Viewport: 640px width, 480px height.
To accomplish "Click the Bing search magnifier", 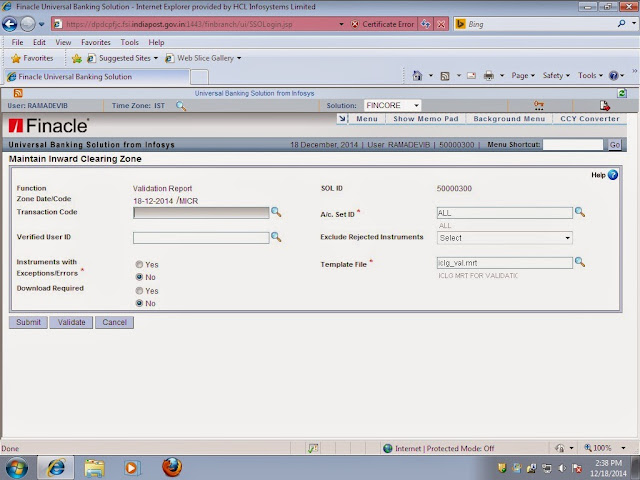I will pos(622,24).
